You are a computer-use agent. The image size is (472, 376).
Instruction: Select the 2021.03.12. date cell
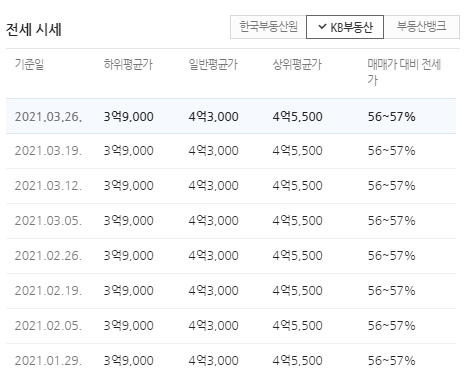[x=48, y=186]
